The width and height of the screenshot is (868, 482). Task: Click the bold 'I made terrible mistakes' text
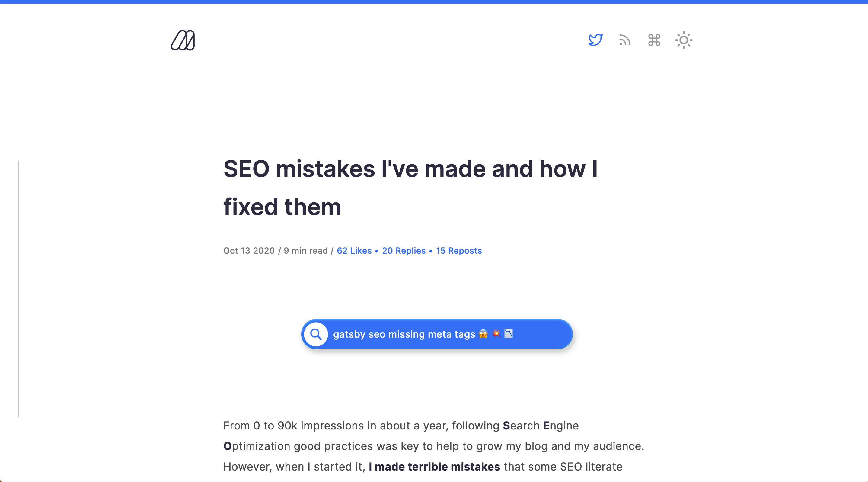(434, 467)
